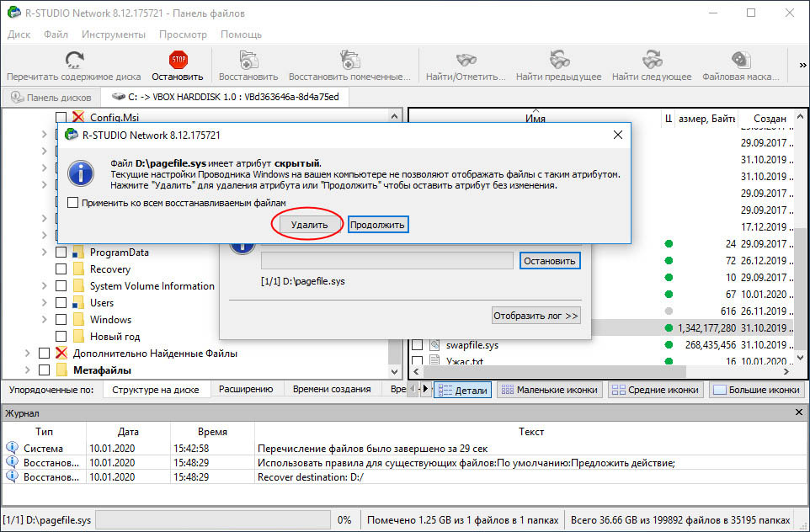This screenshot has width=810, height=532.
Task: Toggle the Новый год checkbox
Action: coord(61,337)
